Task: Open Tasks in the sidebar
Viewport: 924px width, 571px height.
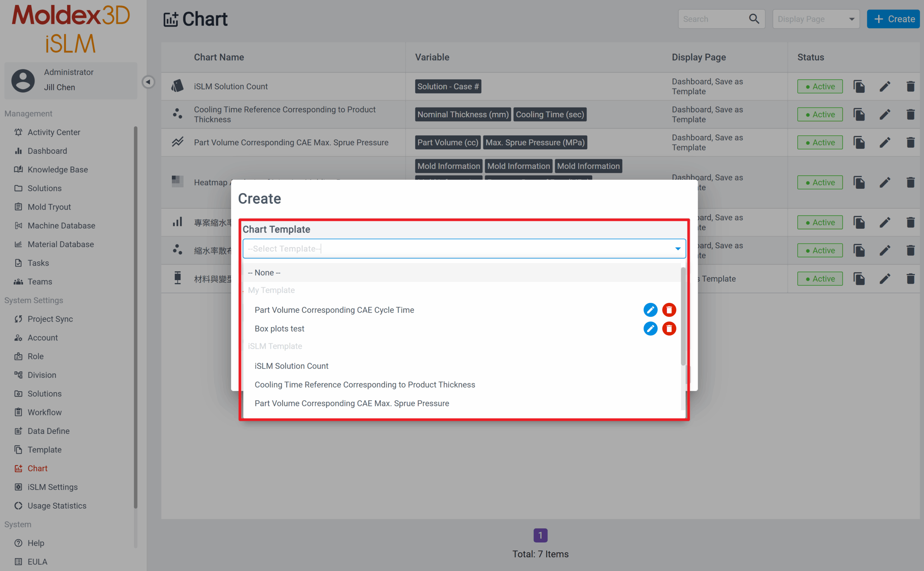Action: click(38, 263)
